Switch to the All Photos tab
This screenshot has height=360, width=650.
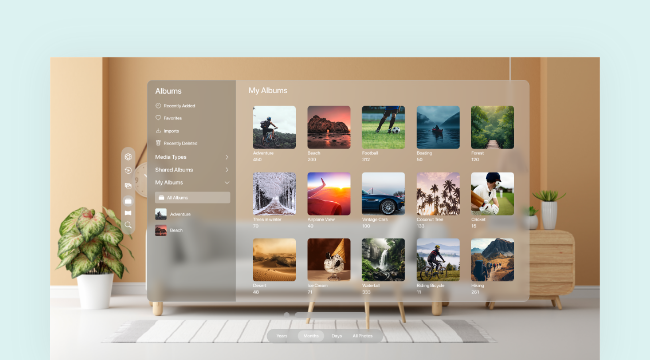coord(362,336)
